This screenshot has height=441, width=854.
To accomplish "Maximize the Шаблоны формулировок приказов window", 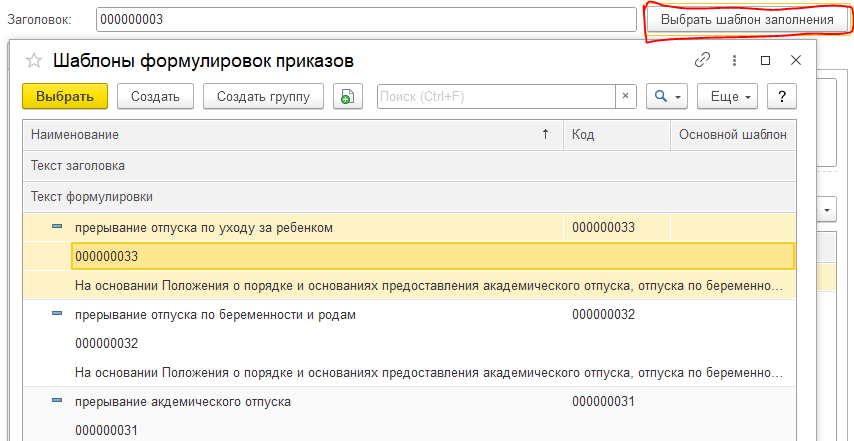I will coord(766,60).
